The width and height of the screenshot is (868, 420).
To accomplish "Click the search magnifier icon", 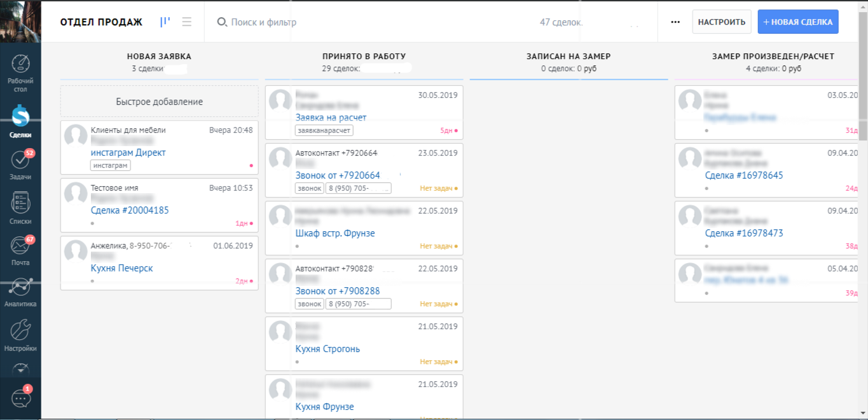I will point(222,22).
